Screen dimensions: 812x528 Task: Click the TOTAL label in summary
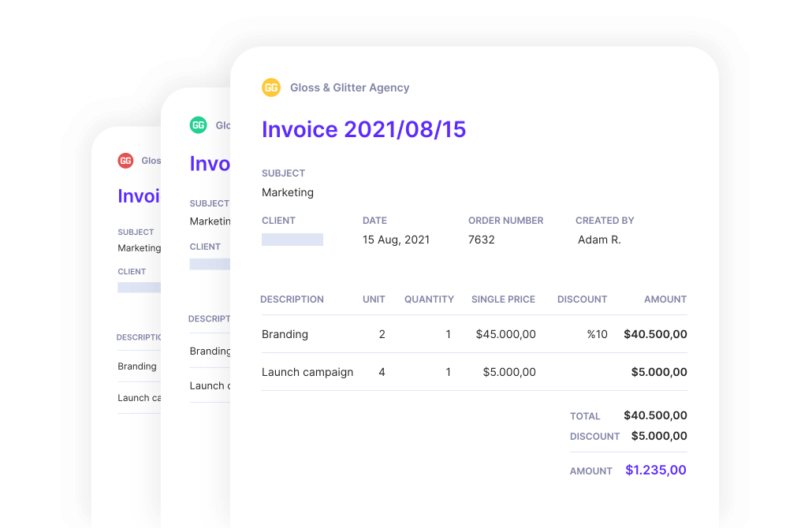tap(585, 416)
